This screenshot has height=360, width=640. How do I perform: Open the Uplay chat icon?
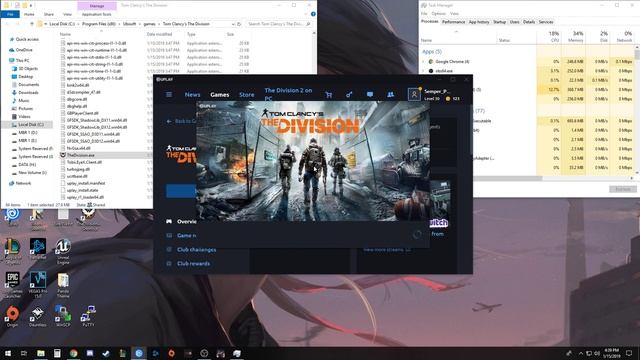370,94
